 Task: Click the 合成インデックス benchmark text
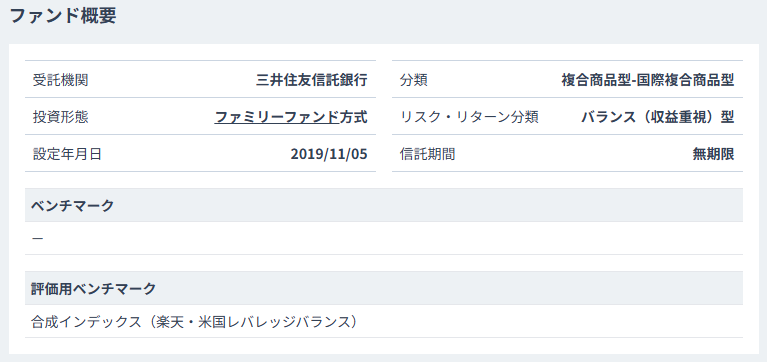[x=86, y=322]
